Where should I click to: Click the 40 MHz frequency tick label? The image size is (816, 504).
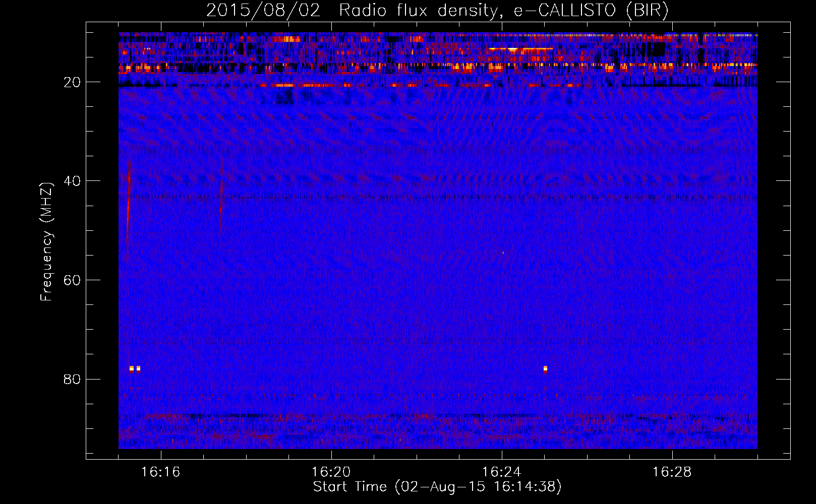(x=73, y=181)
